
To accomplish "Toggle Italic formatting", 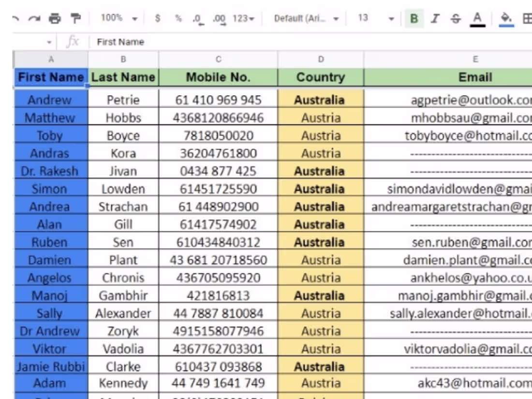I will [x=435, y=18].
